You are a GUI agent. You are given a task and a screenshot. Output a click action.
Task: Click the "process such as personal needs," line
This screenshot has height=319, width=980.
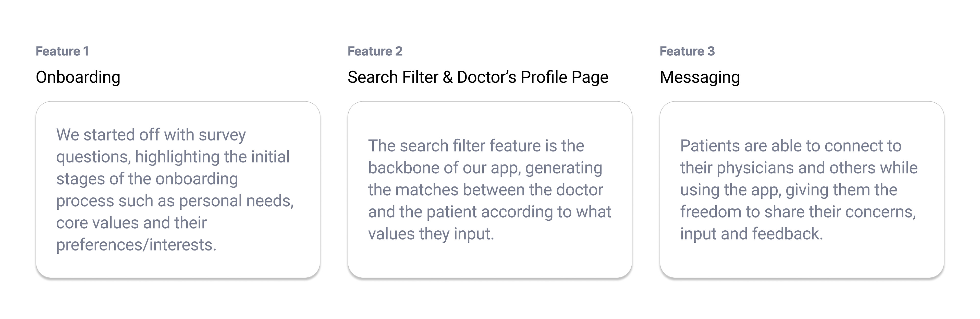(175, 201)
